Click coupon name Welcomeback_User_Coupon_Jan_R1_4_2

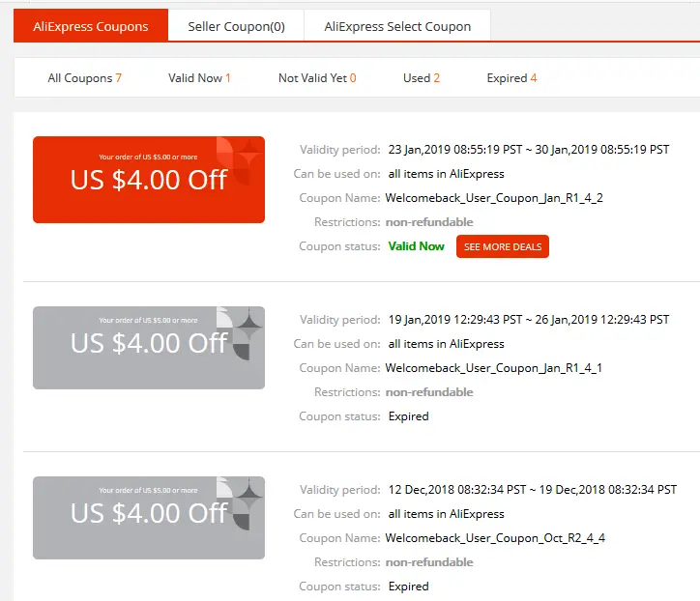point(494,198)
